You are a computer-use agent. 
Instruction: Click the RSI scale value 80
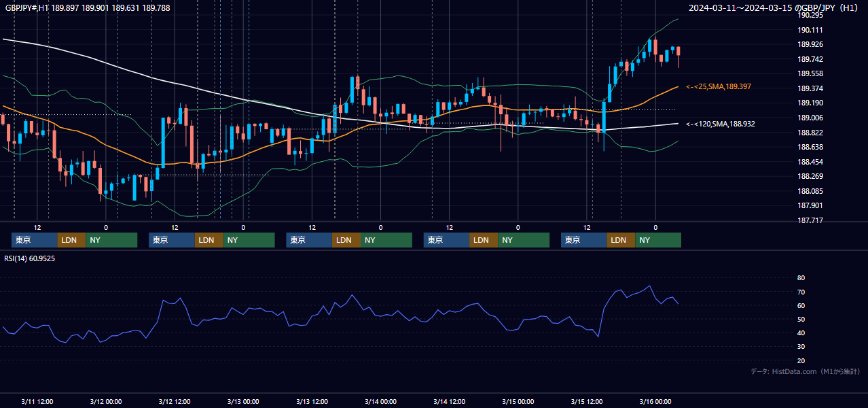click(801, 278)
